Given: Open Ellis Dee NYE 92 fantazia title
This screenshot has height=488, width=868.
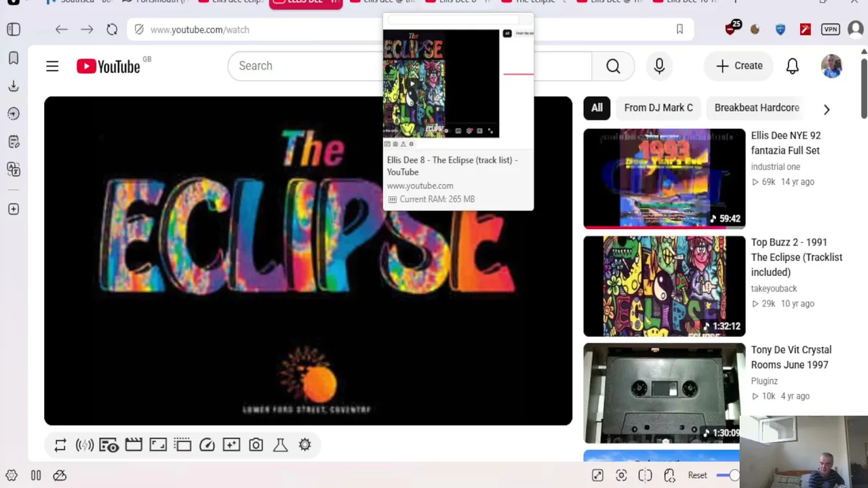Looking at the screenshot, I should pos(786,143).
